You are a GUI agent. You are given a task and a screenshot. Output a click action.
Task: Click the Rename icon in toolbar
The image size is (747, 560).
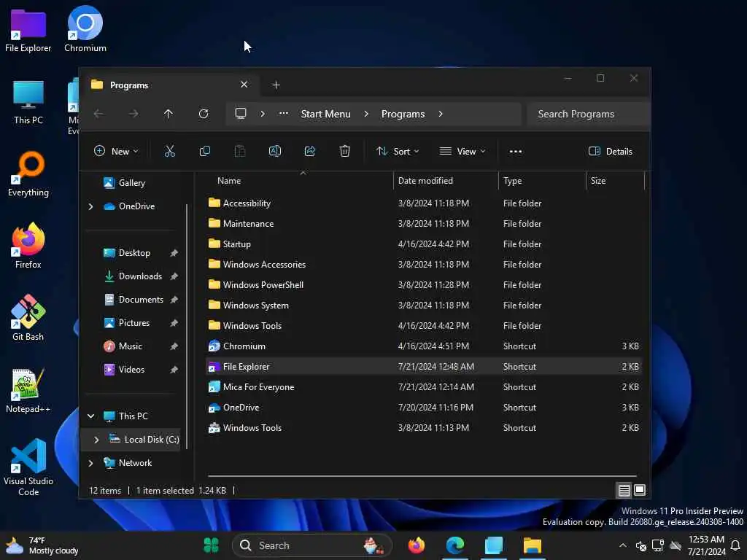click(x=275, y=152)
